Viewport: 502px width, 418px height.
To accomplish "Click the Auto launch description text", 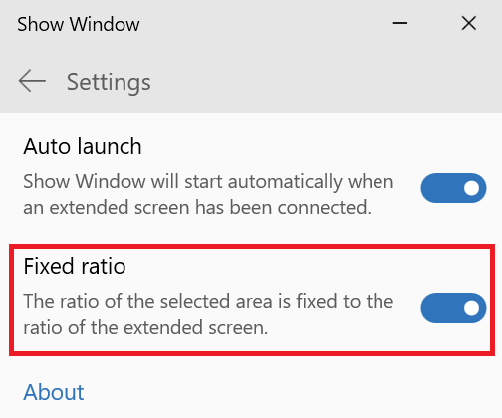I will pyautogui.click(x=208, y=194).
